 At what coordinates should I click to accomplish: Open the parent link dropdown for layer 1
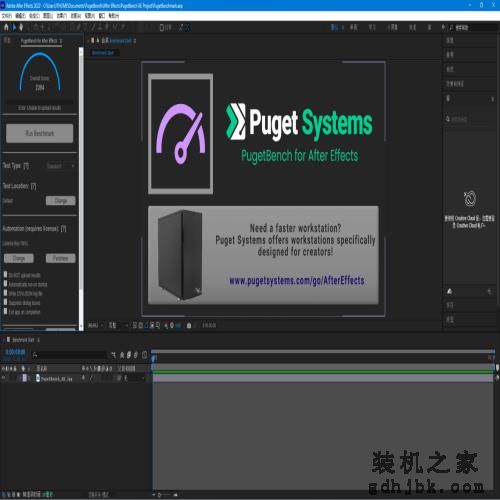[x=134, y=378]
